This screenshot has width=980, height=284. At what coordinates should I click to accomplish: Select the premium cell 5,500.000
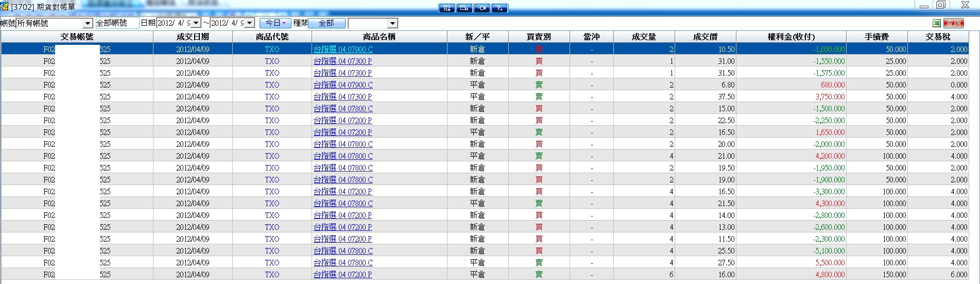point(791,262)
